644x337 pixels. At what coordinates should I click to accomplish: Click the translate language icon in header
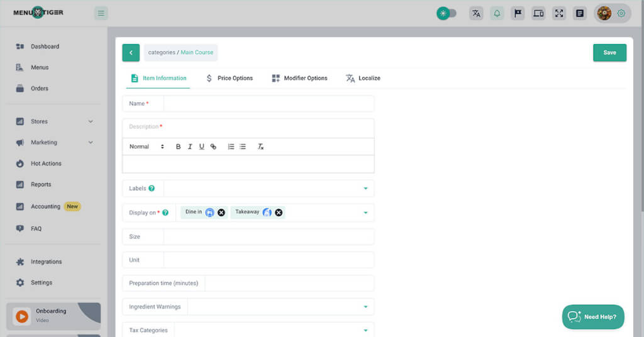[x=476, y=13]
